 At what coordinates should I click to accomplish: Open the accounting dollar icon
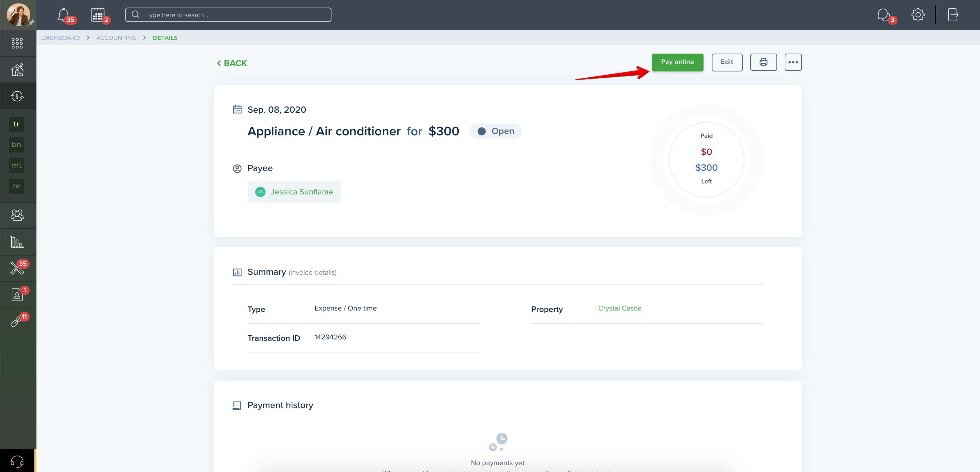[x=17, y=96]
